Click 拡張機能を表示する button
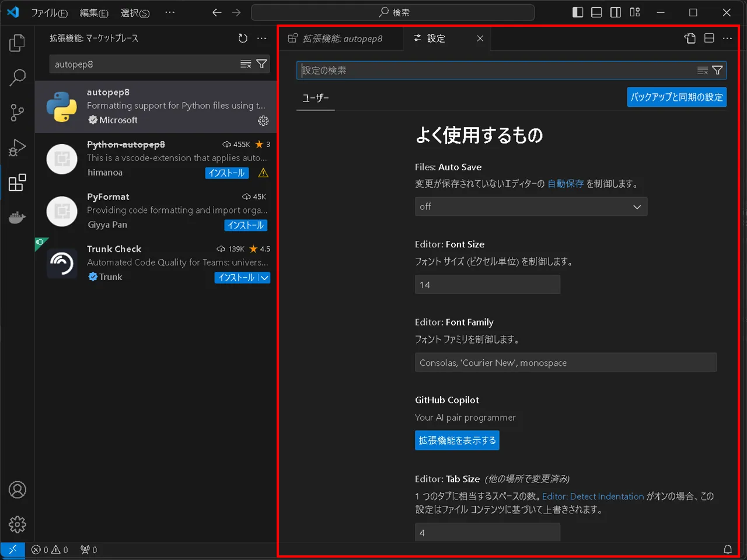The height and width of the screenshot is (560, 747). click(457, 440)
